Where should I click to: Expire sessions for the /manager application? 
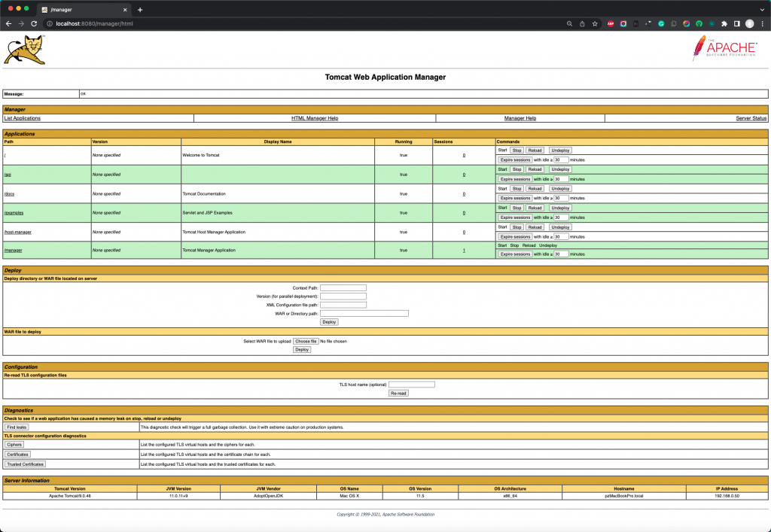pyautogui.click(x=515, y=254)
